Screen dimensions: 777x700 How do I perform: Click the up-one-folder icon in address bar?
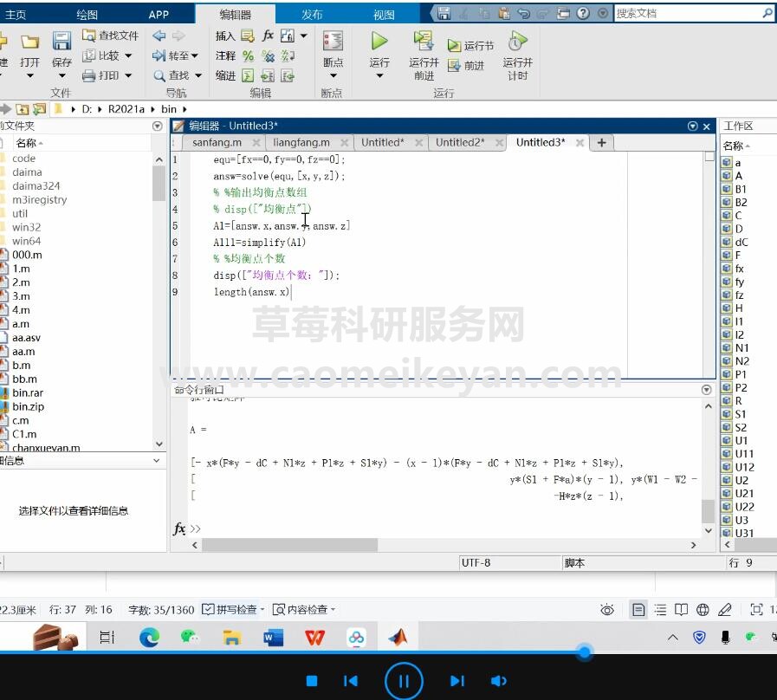coord(22,109)
